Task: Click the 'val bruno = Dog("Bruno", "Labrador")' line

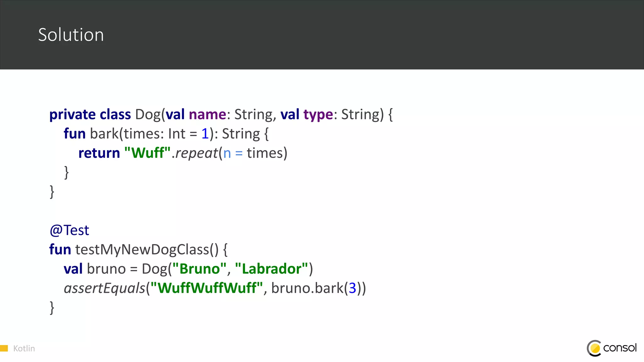Action: click(x=188, y=269)
